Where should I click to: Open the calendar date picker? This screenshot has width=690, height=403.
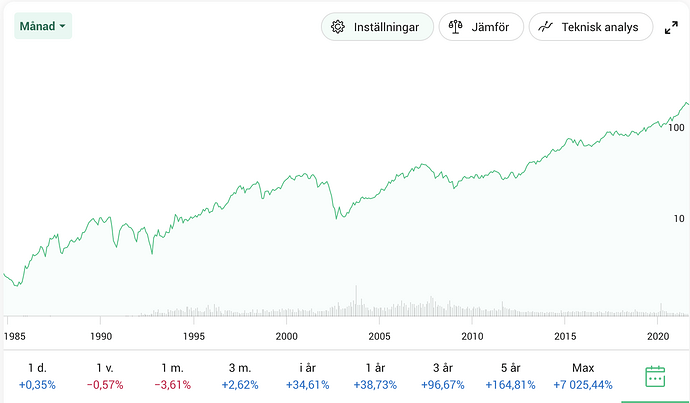pyautogui.click(x=655, y=377)
